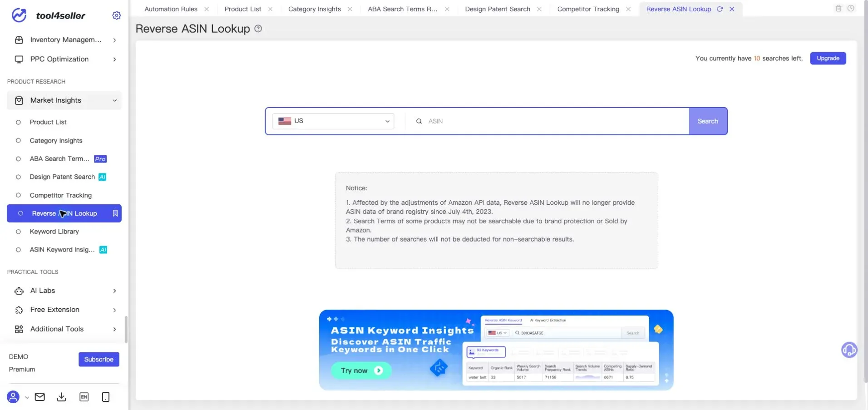Image resolution: width=868 pixels, height=410 pixels.
Task: Switch to the ABA Search Terms tab
Action: click(403, 9)
